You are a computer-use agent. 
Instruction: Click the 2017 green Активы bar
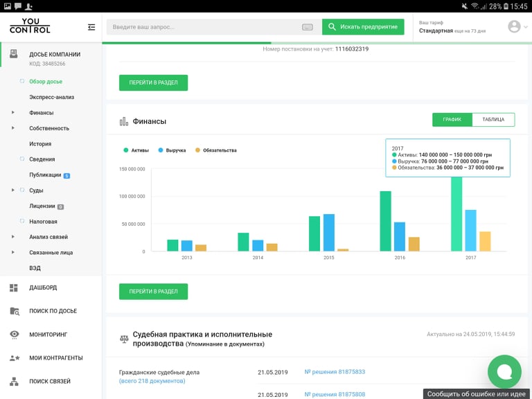456,214
